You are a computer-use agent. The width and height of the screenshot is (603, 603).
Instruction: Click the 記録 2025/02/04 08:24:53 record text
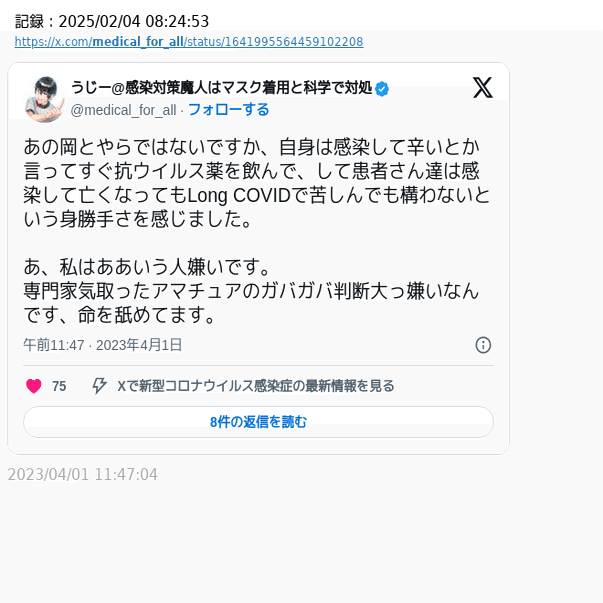(x=112, y=22)
